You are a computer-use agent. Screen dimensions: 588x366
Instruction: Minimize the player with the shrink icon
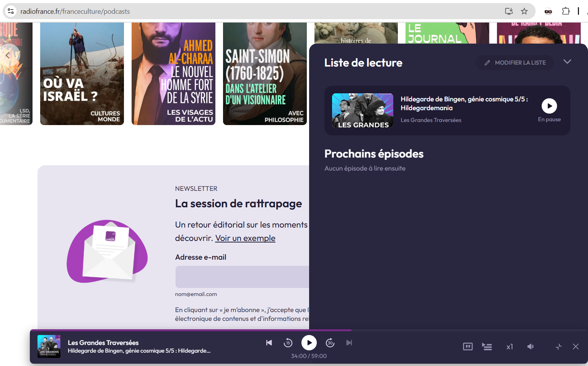point(559,346)
